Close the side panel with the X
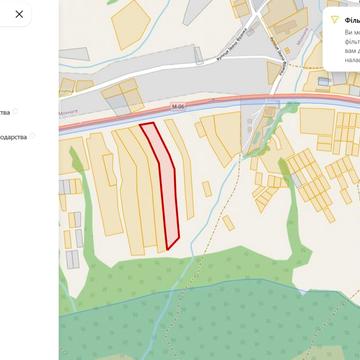 coord(19,14)
